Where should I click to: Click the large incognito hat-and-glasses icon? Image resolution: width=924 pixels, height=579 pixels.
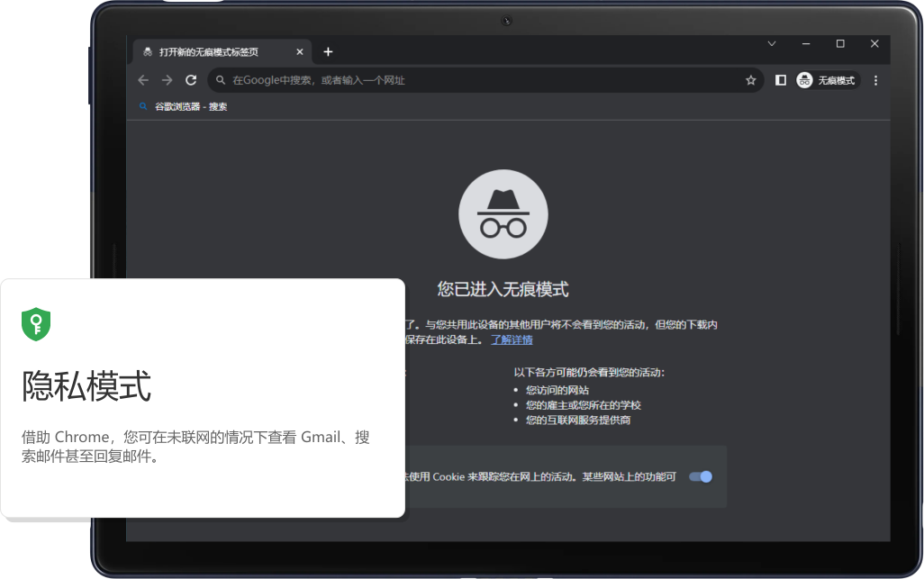coord(503,213)
